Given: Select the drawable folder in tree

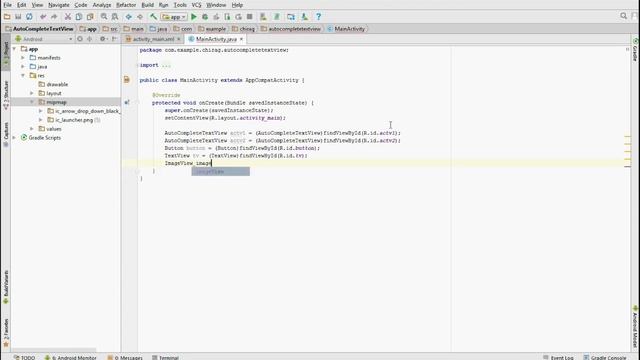Looking at the screenshot, I should pyautogui.click(x=57, y=84).
